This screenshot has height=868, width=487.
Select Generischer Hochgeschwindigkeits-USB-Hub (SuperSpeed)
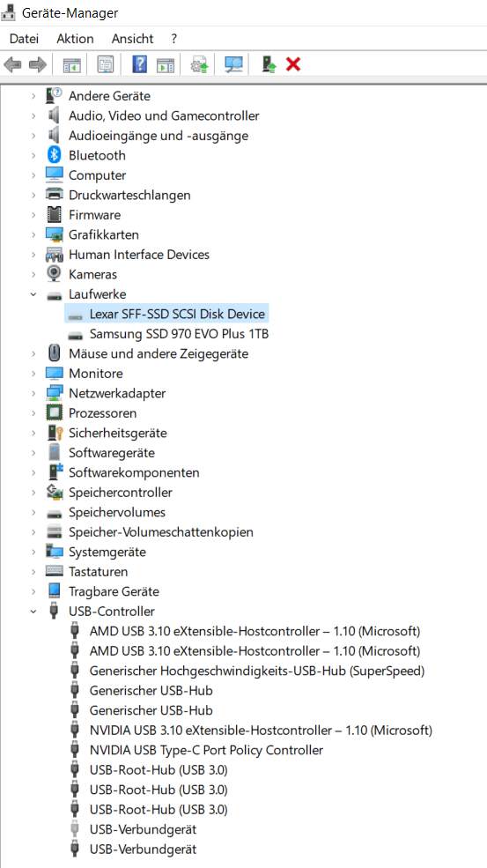tap(257, 671)
